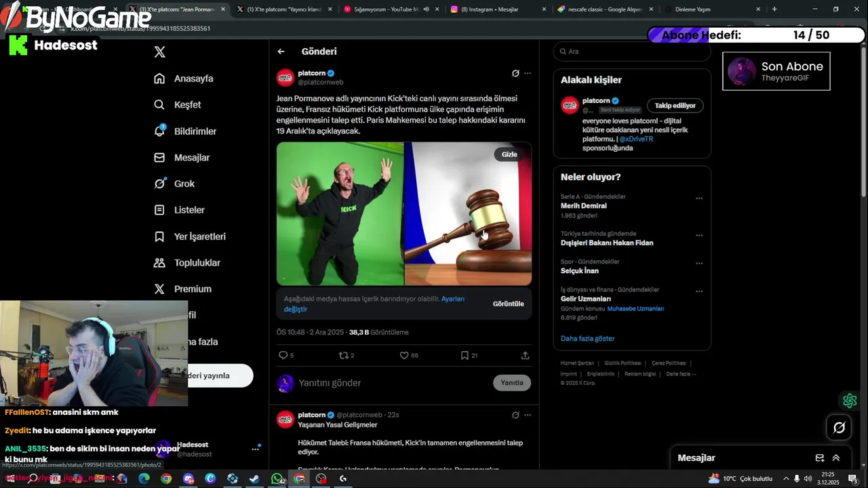Open Gelir Uzmanları trending topic
The image size is (868, 488).
586,299
